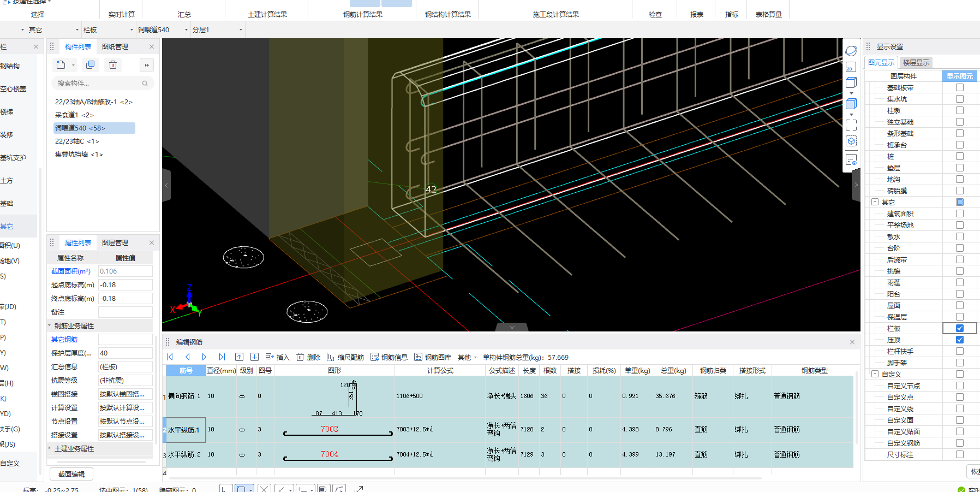Switch to 楼层显示 tab

coord(916,63)
